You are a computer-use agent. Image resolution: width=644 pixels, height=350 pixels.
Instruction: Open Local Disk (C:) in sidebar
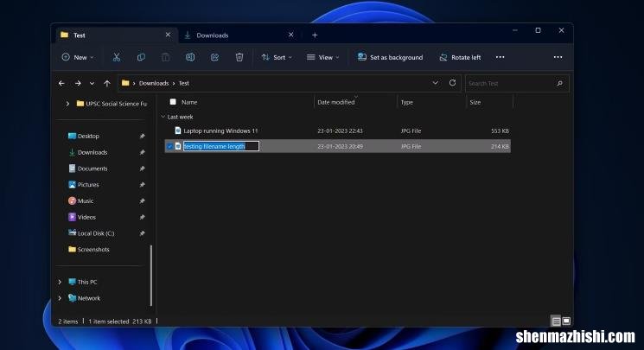[91, 233]
